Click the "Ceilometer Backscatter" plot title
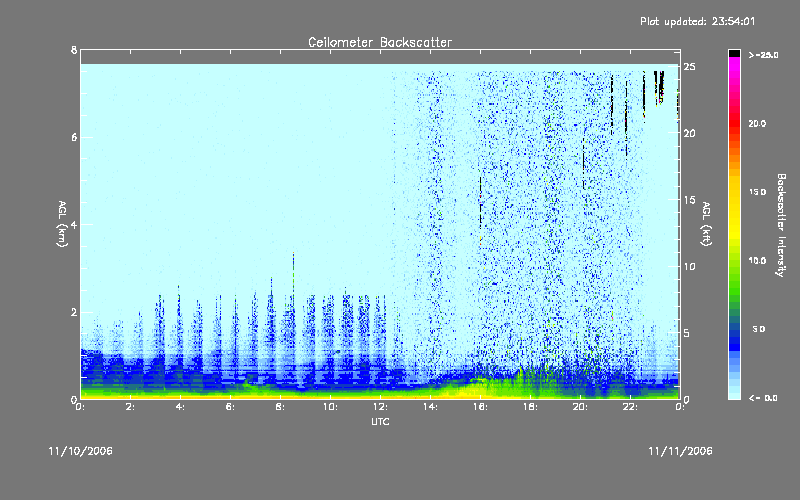The width and height of the screenshot is (800, 500). (x=380, y=42)
